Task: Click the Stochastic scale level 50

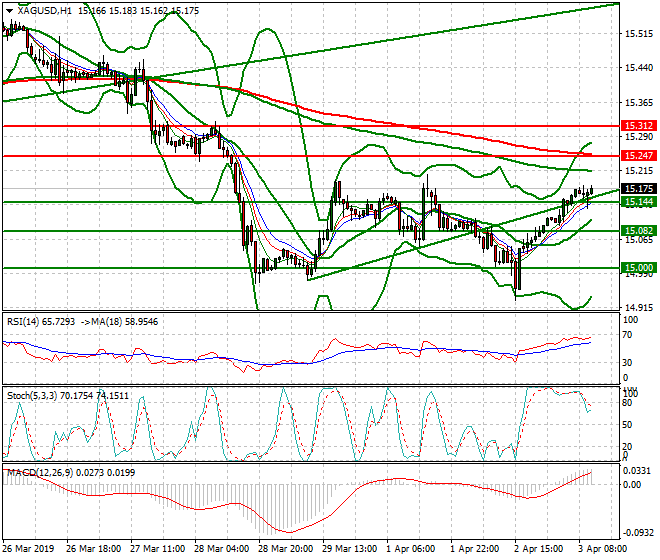Action: tap(627, 425)
